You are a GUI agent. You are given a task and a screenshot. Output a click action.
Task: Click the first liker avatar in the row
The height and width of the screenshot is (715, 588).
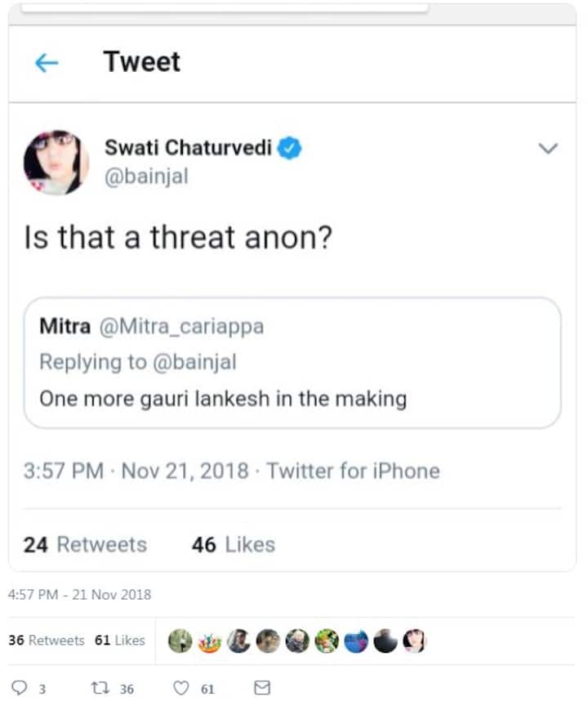179,641
